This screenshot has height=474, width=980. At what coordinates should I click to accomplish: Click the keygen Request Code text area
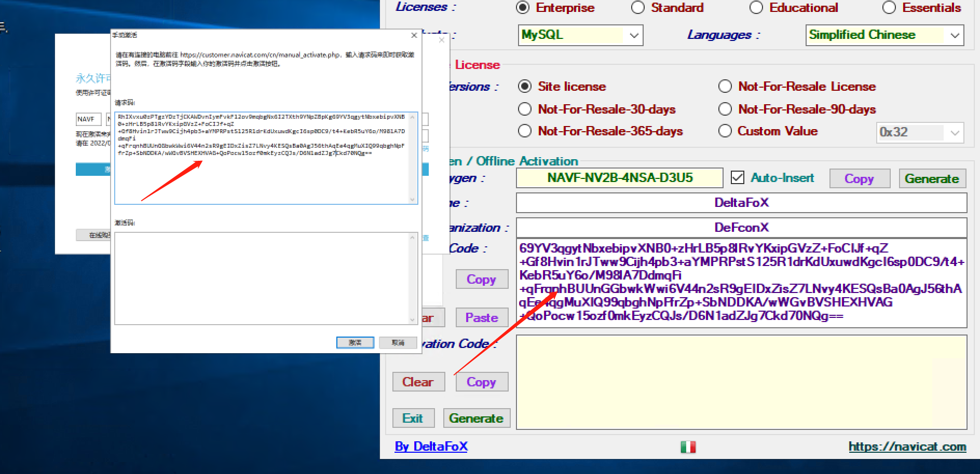pos(741,283)
